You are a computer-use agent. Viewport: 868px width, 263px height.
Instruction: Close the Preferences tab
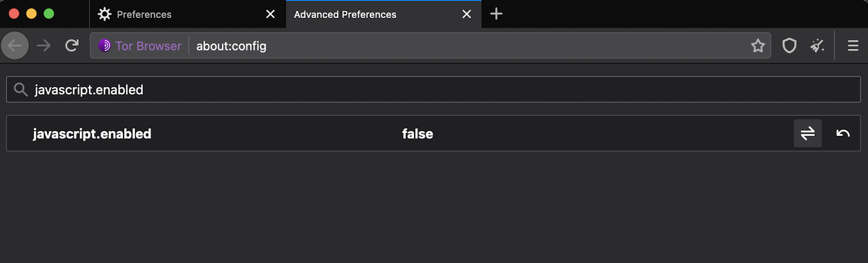click(x=270, y=14)
